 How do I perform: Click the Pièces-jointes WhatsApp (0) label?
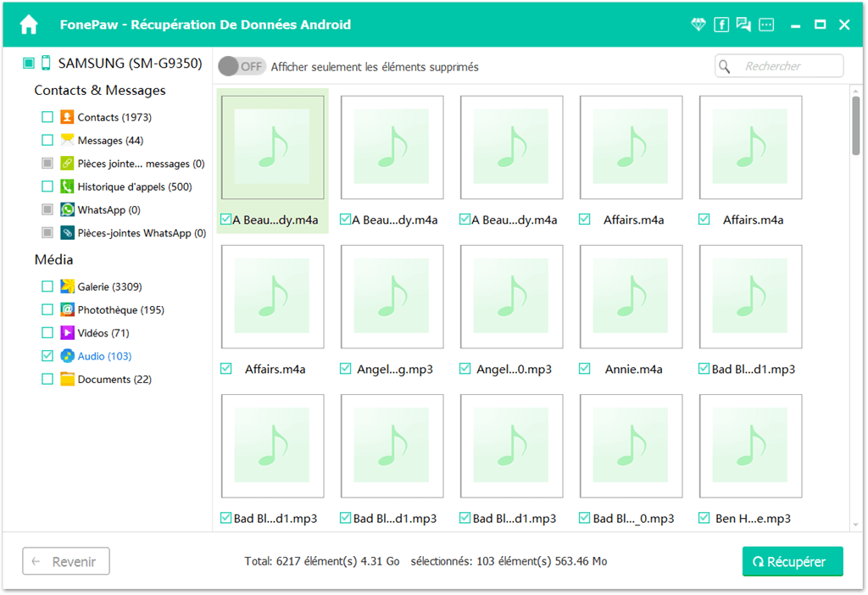coord(142,233)
